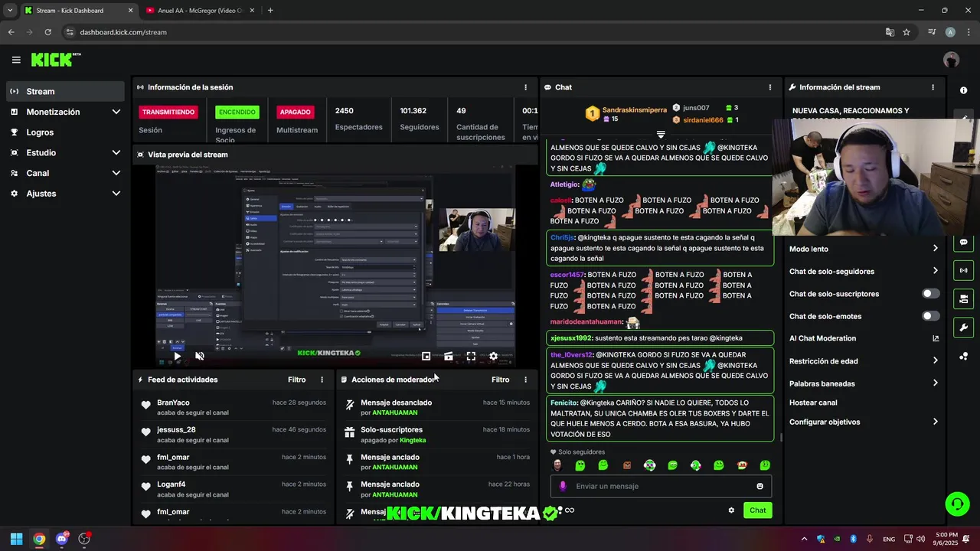Click the green support headset button

click(957, 504)
